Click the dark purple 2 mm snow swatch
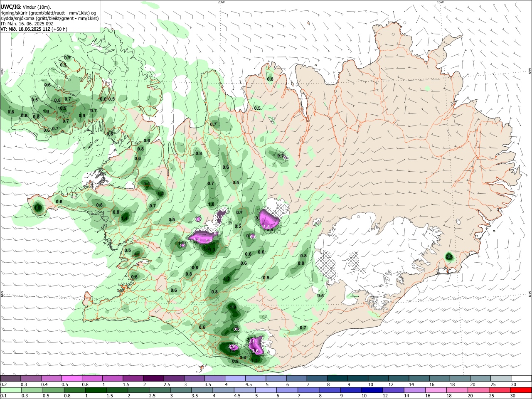Image resolution: width=532 pixels, height=399 pixels. point(153,378)
